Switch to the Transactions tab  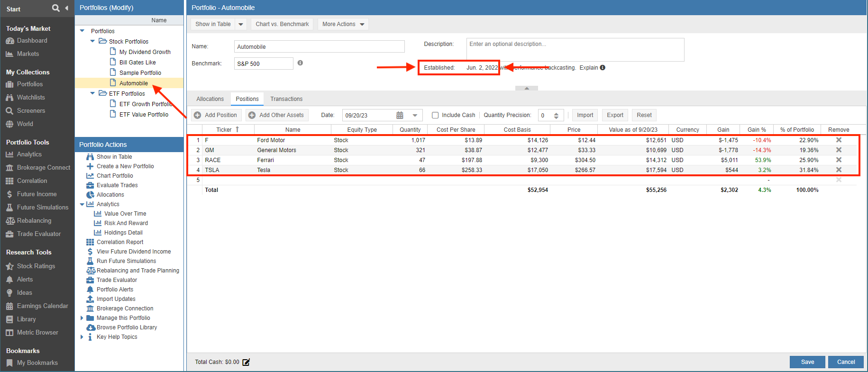[286, 99]
